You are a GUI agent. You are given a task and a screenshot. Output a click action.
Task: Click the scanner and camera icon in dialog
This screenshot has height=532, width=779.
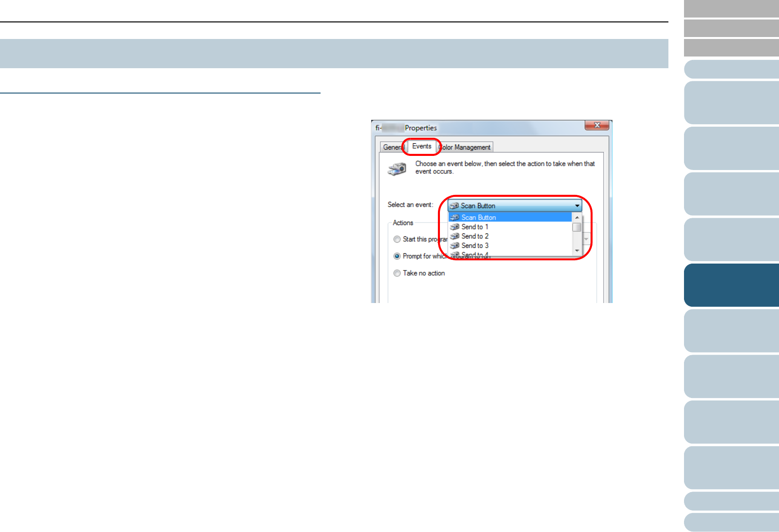point(397,169)
